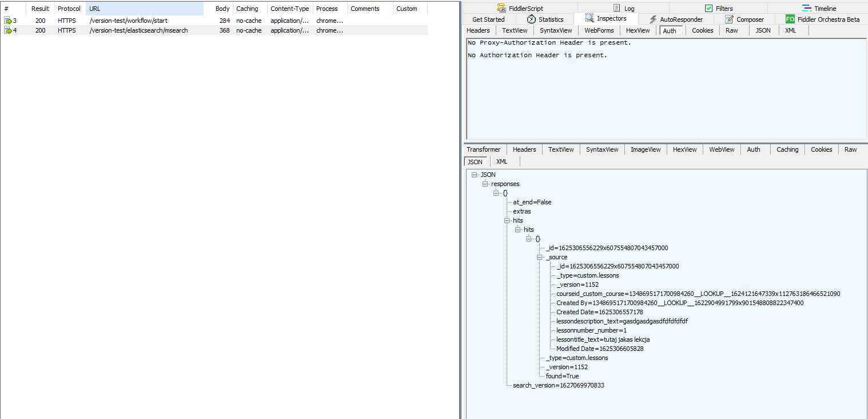The width and height of the screenshot is (868, 419).
Task: Select the at_end=False tree node
Action: pyautogui.click(x=532, y=202)
